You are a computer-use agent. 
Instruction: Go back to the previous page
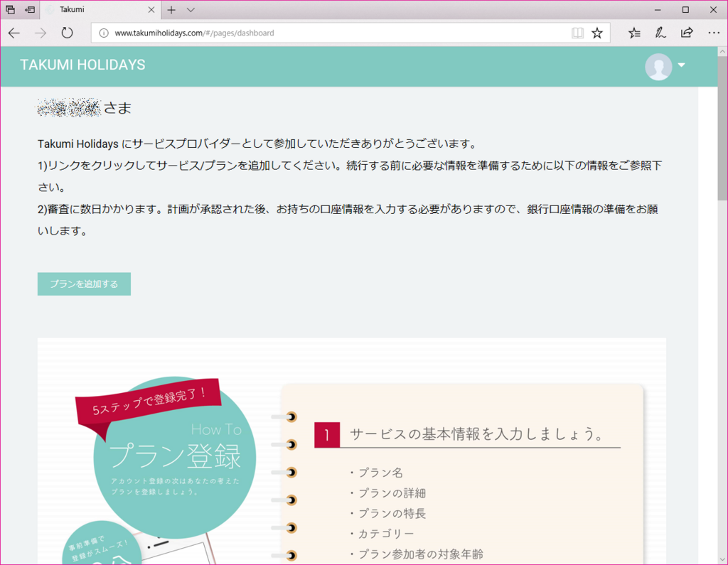pyautogui.click(x=14, y=33)
